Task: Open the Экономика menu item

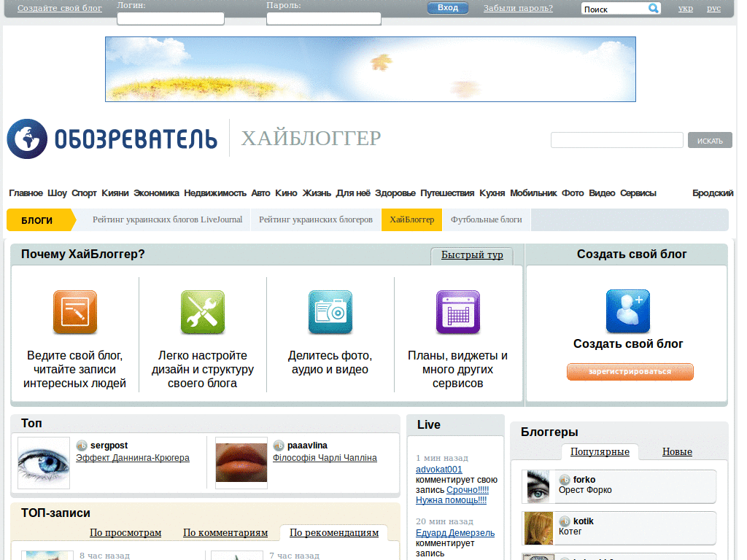Action: (156, 192)
